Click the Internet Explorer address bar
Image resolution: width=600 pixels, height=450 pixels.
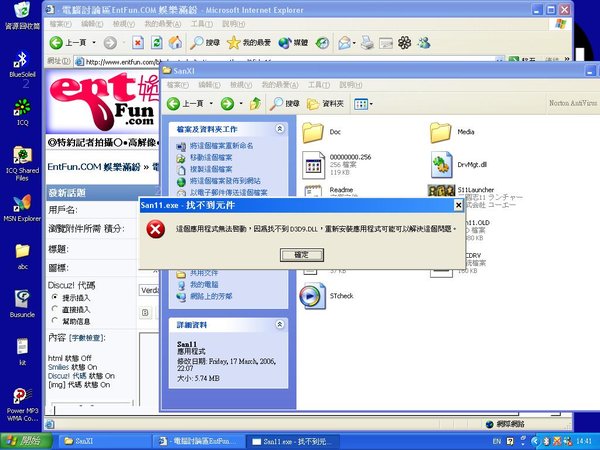pyautogui.click(x=287, y=61)
